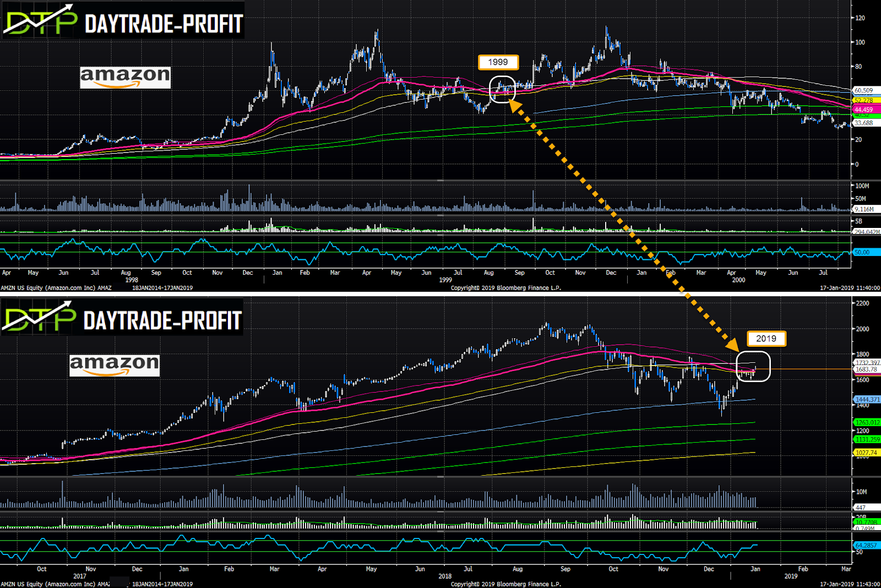
Task: Click the 1732.397 price label
Action: pyautogui.click(x=867, y=363)
